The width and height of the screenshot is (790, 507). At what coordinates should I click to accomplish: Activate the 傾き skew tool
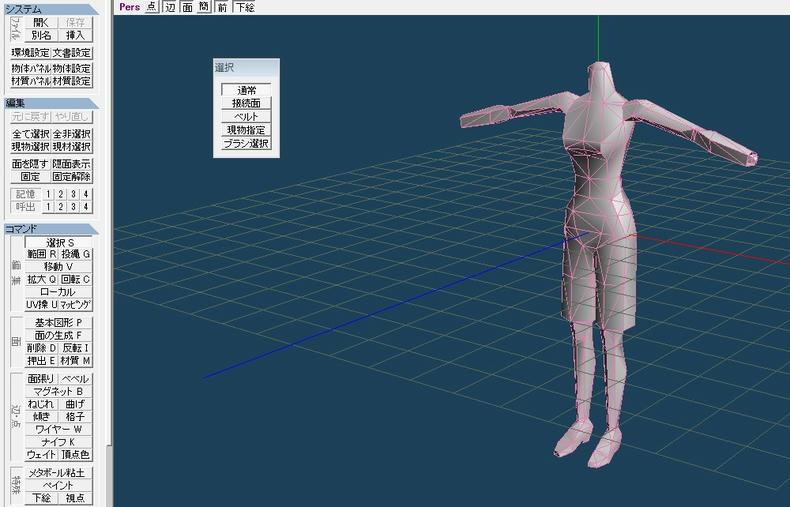pos(41,416)
